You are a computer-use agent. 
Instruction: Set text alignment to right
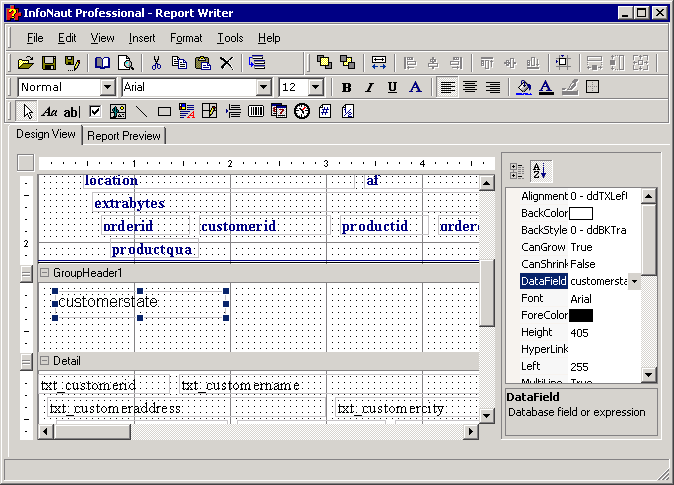pos(493,87)
